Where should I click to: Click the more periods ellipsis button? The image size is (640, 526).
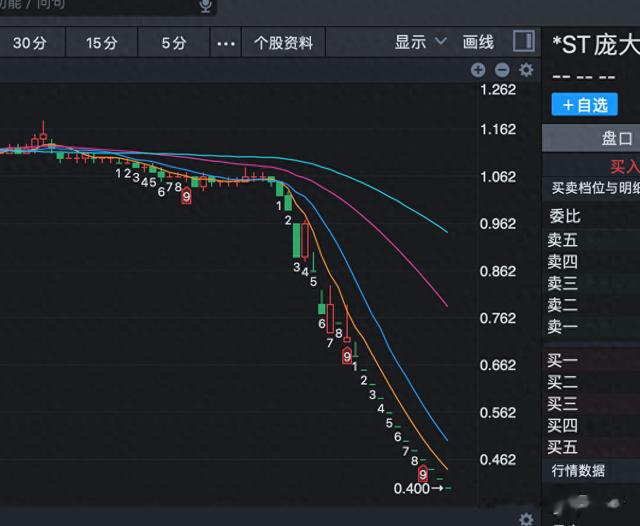(x=227, y=43)
